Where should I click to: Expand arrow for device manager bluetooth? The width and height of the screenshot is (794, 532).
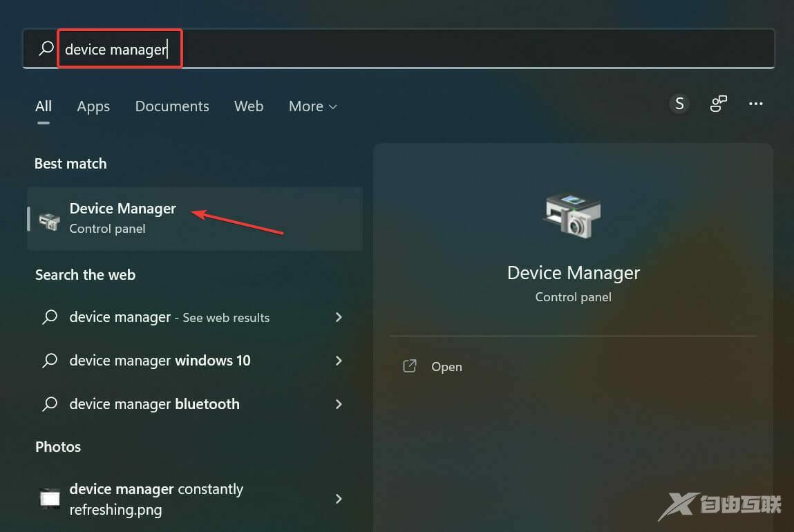click(x=339, y=404)
